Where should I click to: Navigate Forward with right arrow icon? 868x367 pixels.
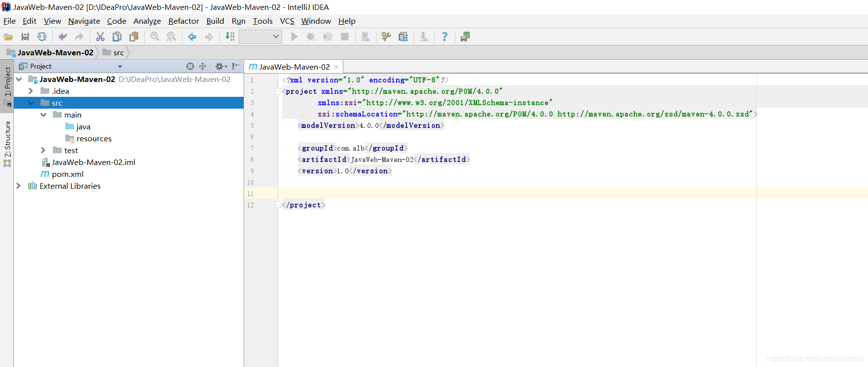209,37
